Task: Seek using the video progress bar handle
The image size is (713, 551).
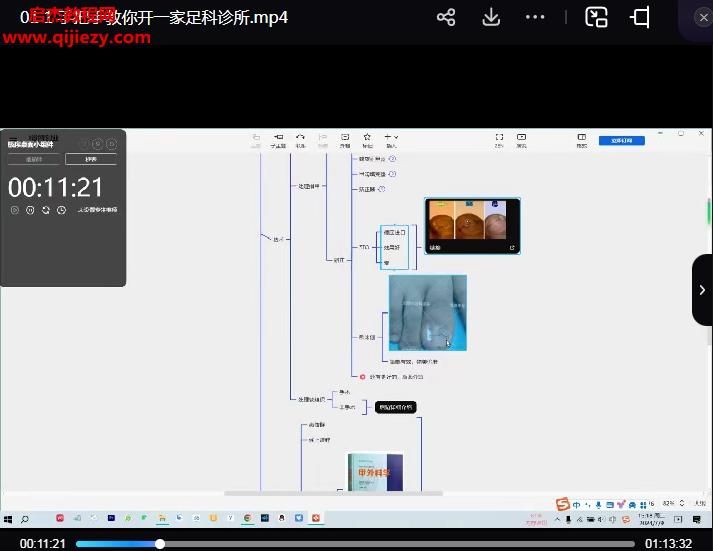Action: coord(160,544)
